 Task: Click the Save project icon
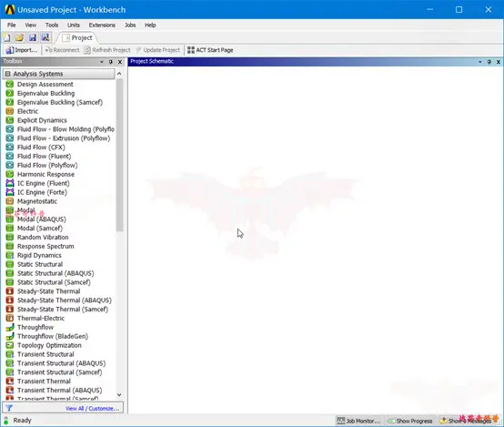click(x=33, y=37)
